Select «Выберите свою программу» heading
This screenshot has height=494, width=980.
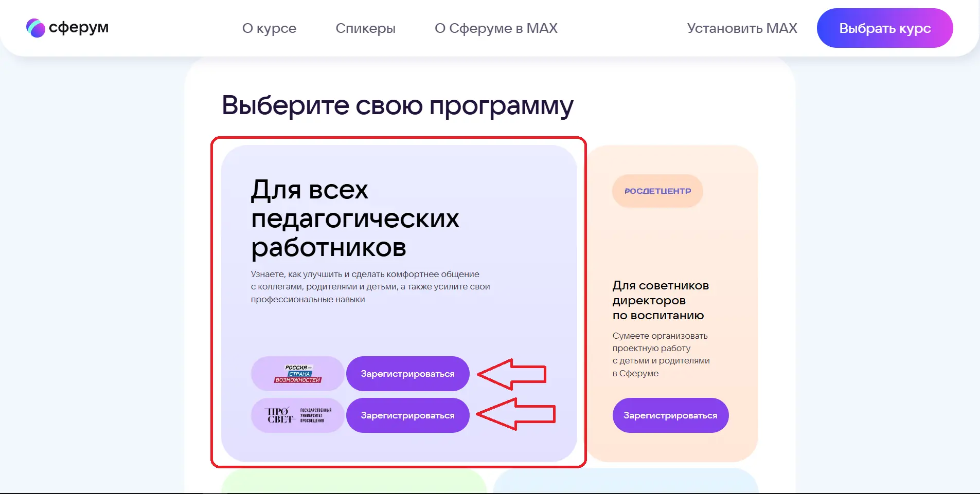point(397,105)
